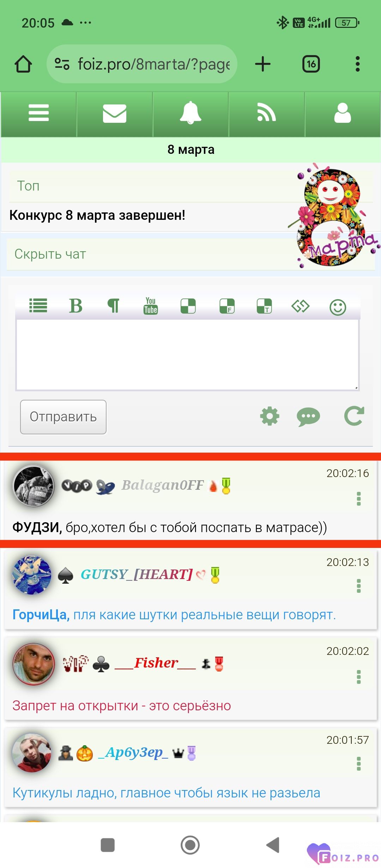Open the Топ link

pyautogui.click(x=28, y=186)
